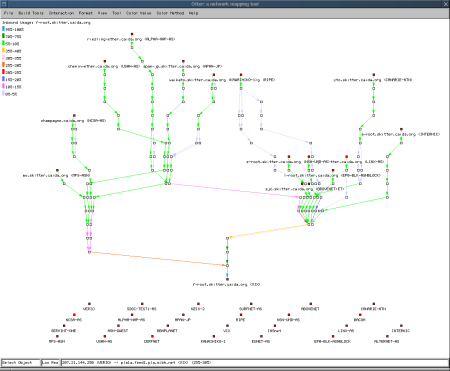Select the VERIO AS node
The width and height of the screenshot is (450, 371).
click(89, 304)
